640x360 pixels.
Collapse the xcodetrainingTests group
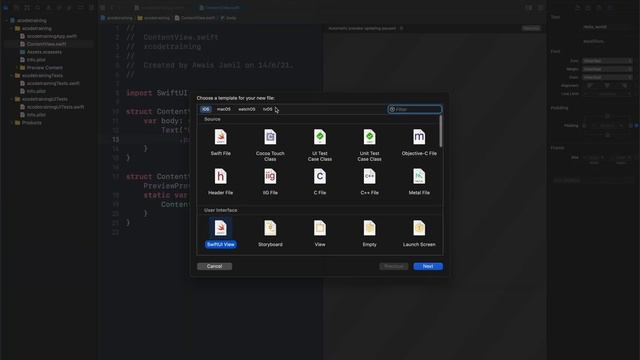pos(11,76)
